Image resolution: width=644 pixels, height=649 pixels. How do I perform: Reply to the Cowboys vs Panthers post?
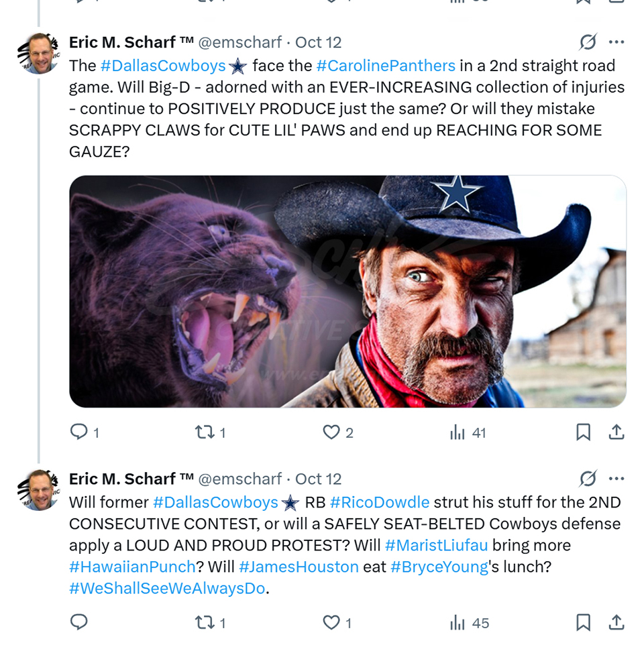79,432
